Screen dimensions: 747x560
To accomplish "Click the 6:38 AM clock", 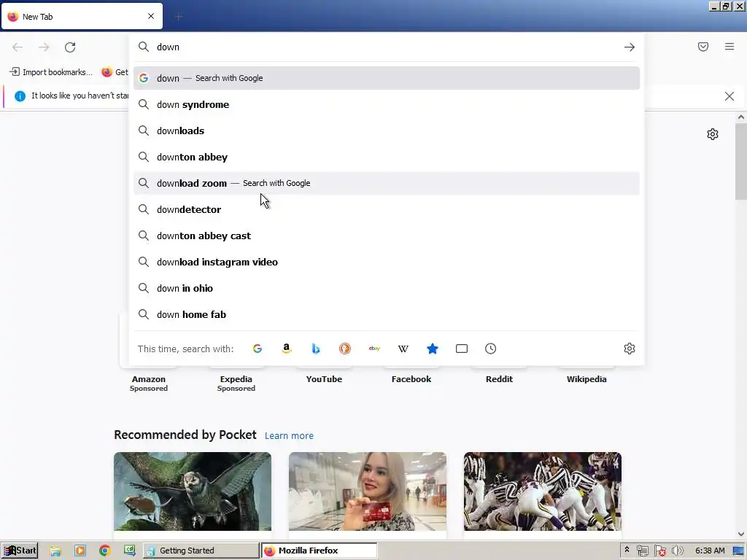I will [x=710, y=551].
